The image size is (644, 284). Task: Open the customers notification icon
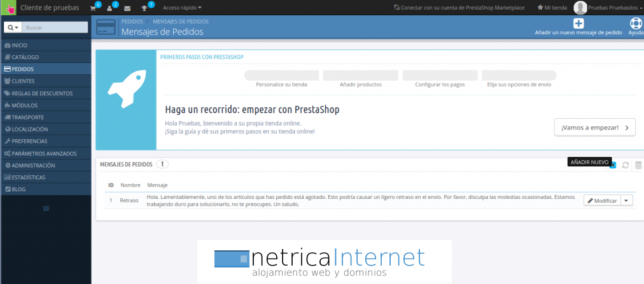tap(110, 8)
